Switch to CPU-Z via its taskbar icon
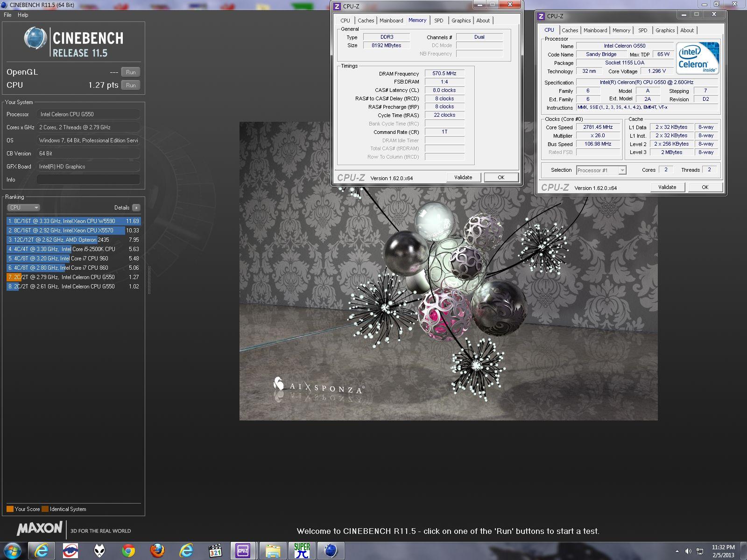The width and height of the screenshot is (747, 560). [x=243, y=551]
